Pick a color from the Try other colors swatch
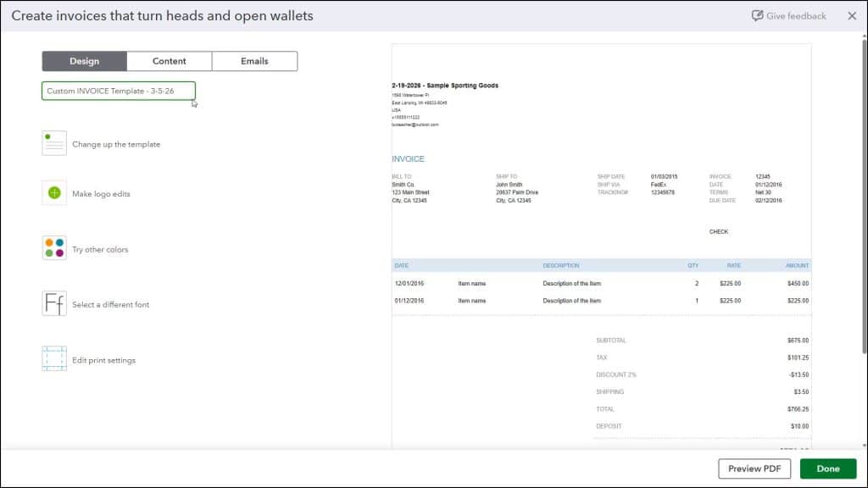The height and width of the screenshot is (488, 868). click(53, 248)
